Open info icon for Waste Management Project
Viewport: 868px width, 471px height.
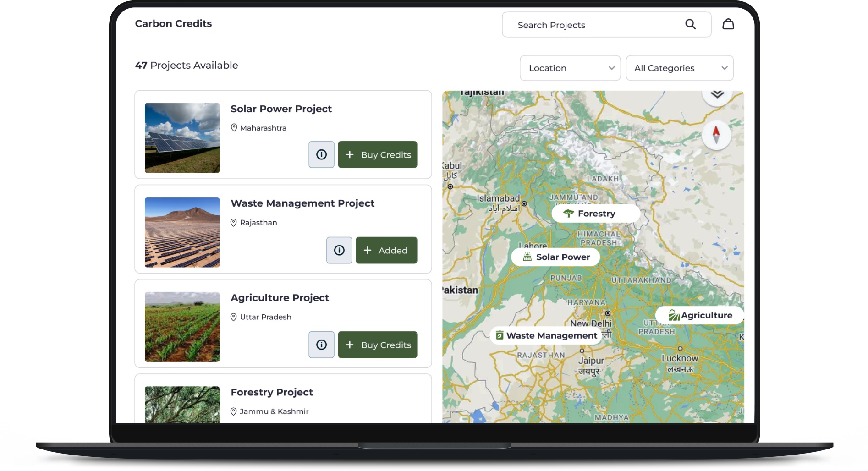pyautogui.click(x=339, y=250)
